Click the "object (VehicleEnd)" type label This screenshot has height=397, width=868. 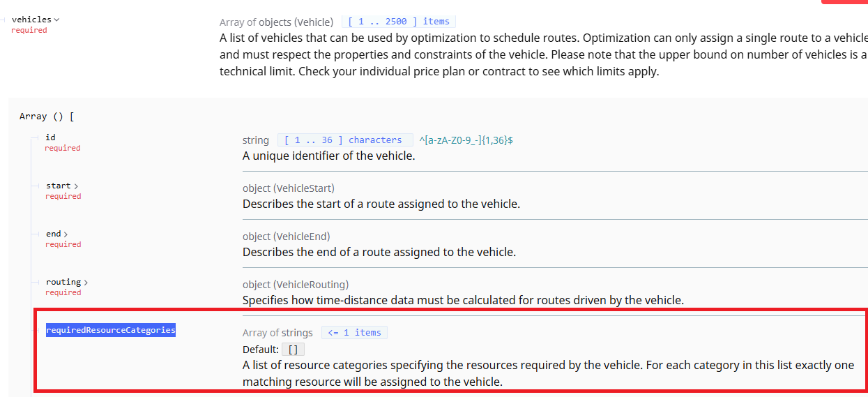tap(286, 237)
